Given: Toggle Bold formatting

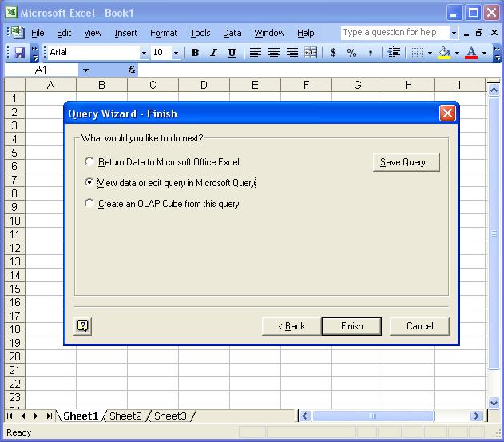Looking at the screenshot, I should [x=195, y=53].
